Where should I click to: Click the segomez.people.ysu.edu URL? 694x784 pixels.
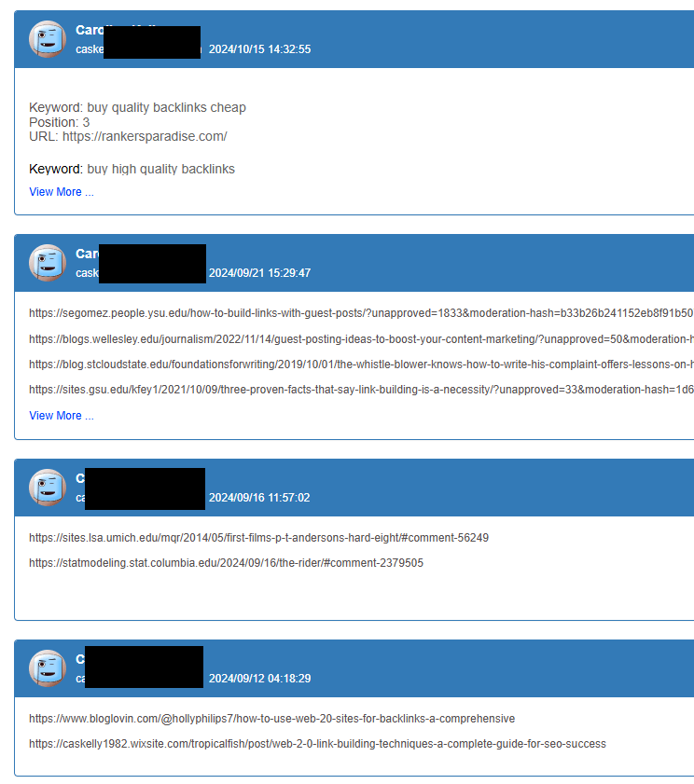(x=361, y=313)
